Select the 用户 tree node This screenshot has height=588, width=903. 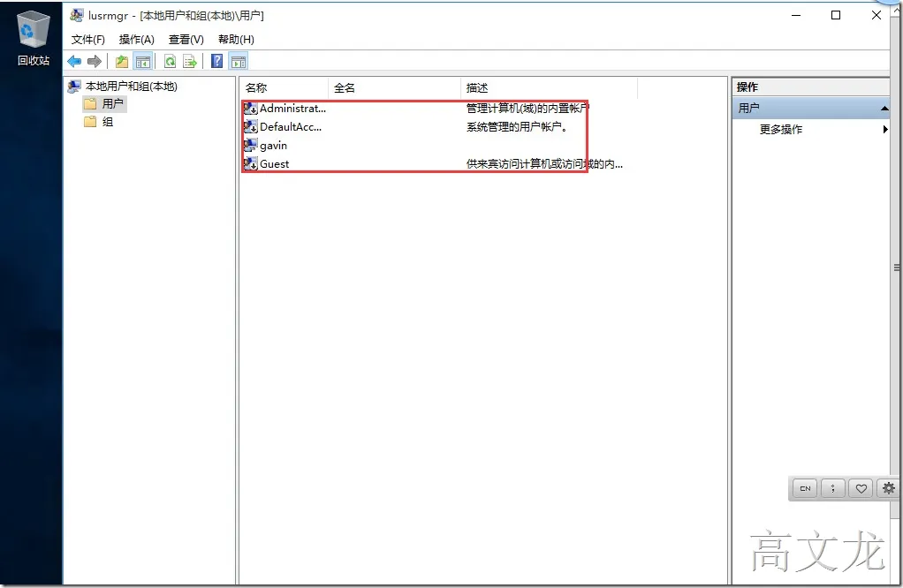(x=113, y=103)
